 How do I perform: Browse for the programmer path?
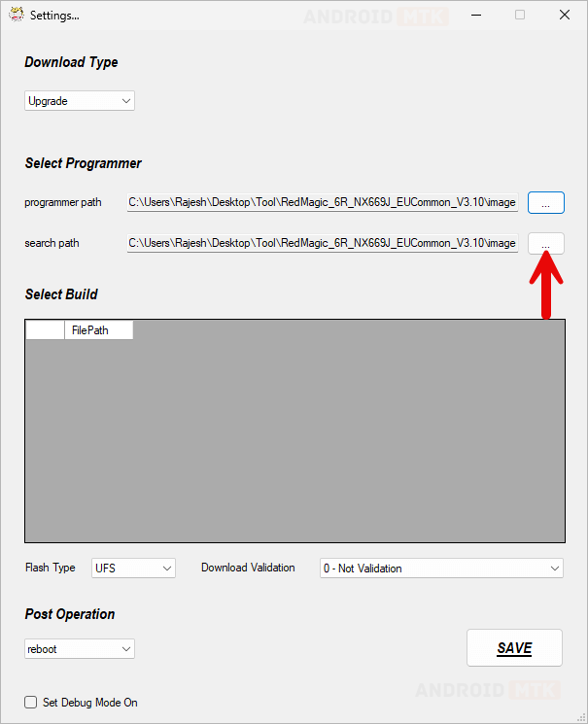pos(545,202)
